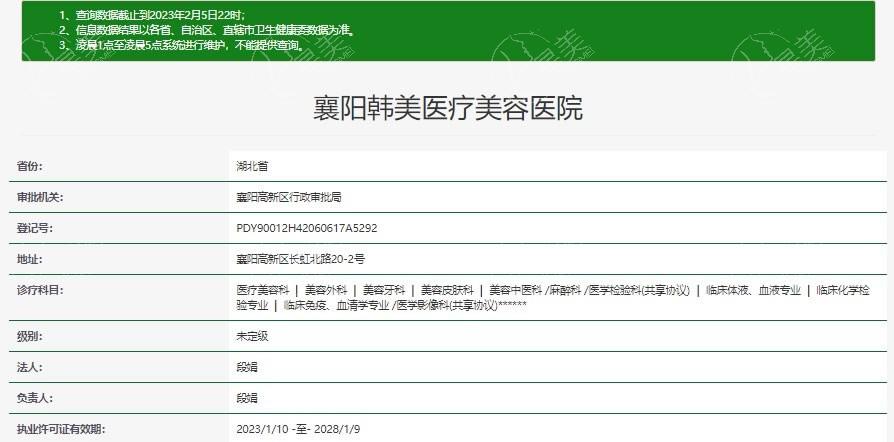Image resolution: width=894 pixels, height=442 pixels.
Task: Click the level value 未定级
Action: click(252, 336)
